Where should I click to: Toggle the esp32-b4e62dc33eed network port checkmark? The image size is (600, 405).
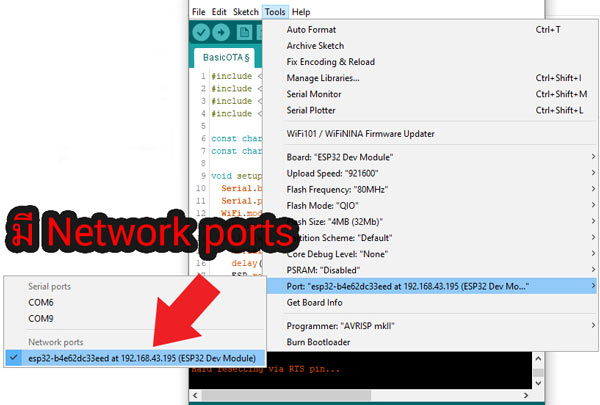click(x=135, y=358)
